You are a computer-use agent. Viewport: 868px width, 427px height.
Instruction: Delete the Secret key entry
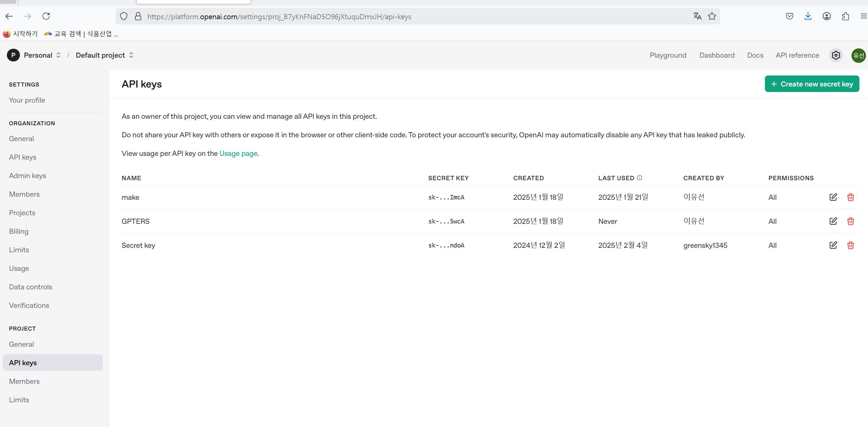click(x=850, y=245)
